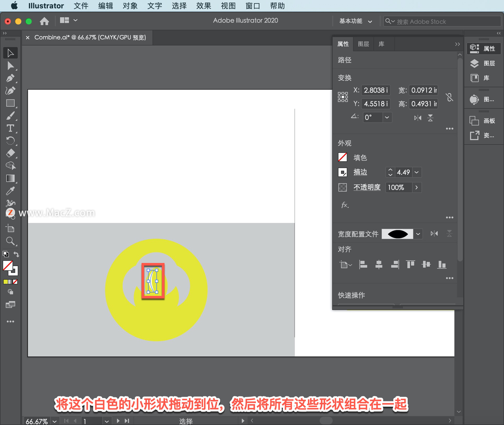Activate the Zoom tool
Screen dimensions: 504x425
10,241
